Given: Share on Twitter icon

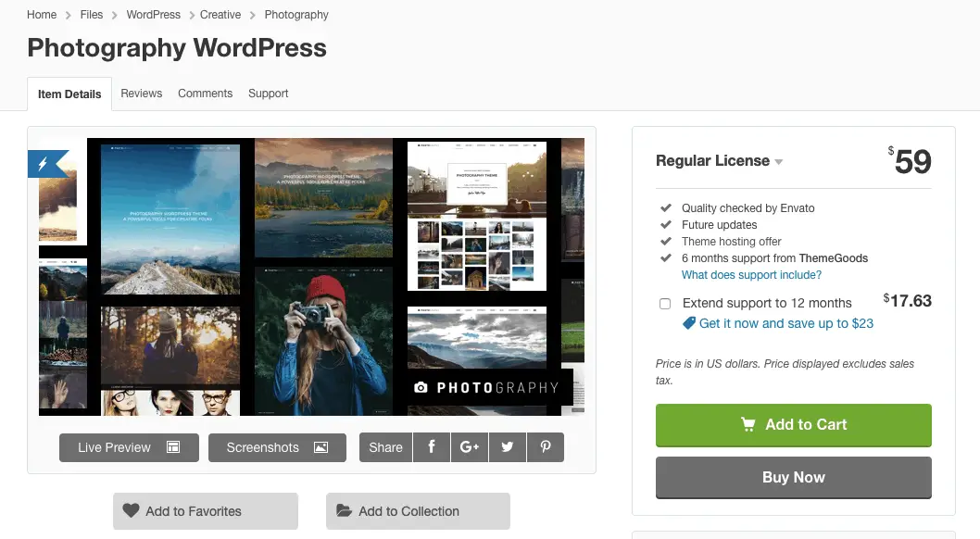Looking at the screenshot, I should 508,447.
